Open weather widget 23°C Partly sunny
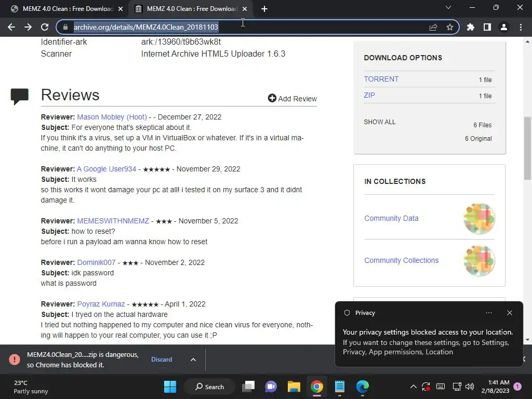This screenshot has height=399, width=532. click(31, 387)
